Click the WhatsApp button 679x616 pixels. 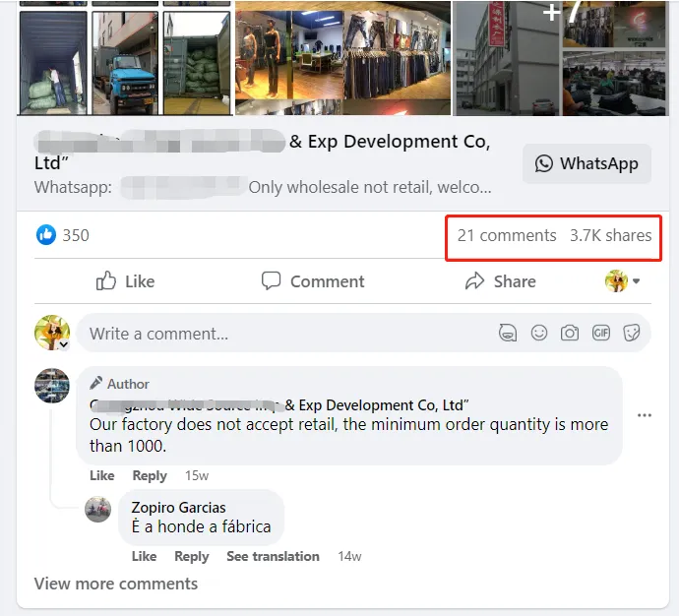click(586, 163)
